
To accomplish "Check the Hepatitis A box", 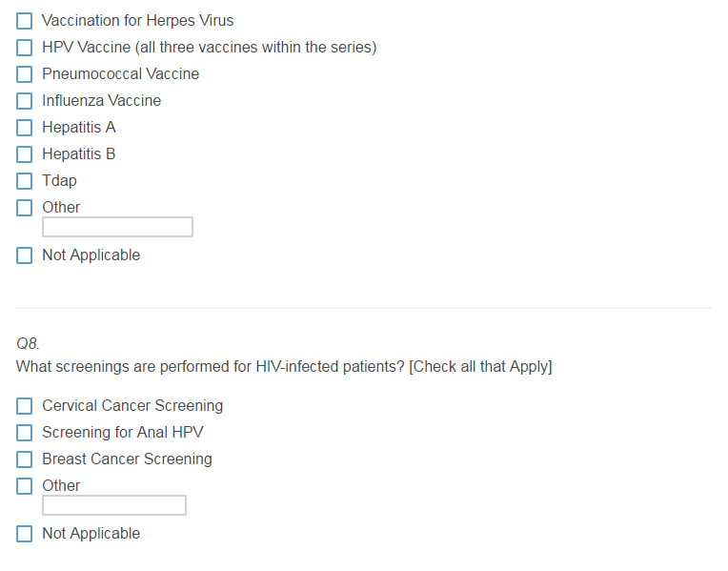I will coord(25,128).
